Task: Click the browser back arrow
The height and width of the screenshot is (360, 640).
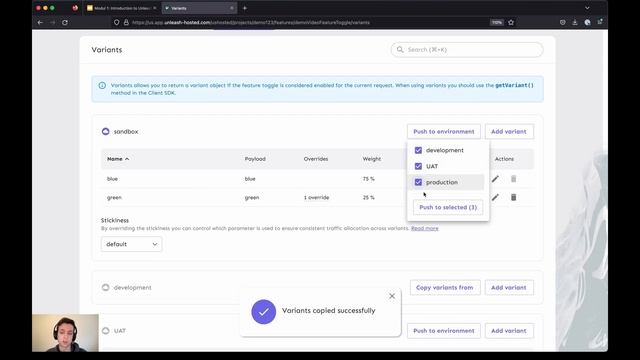Action: pyautogui.click(x=40, y=22)
